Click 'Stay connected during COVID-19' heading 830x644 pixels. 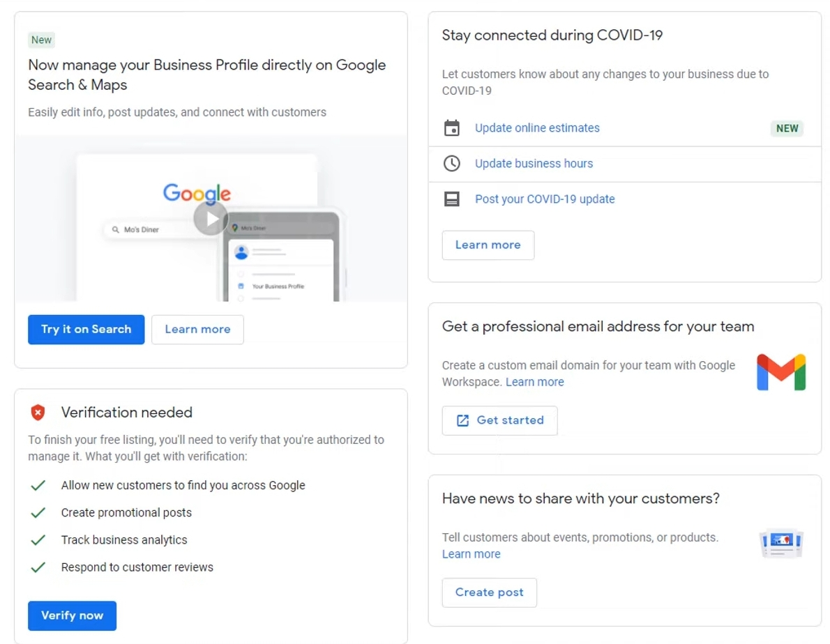click(x=552, y=35)
